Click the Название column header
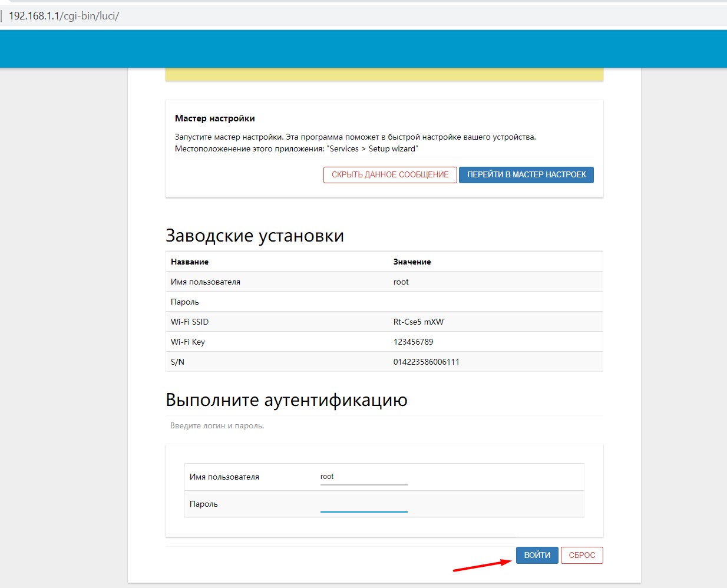Image resolution: width=727 pixels, height=588 pixels. 189,262
